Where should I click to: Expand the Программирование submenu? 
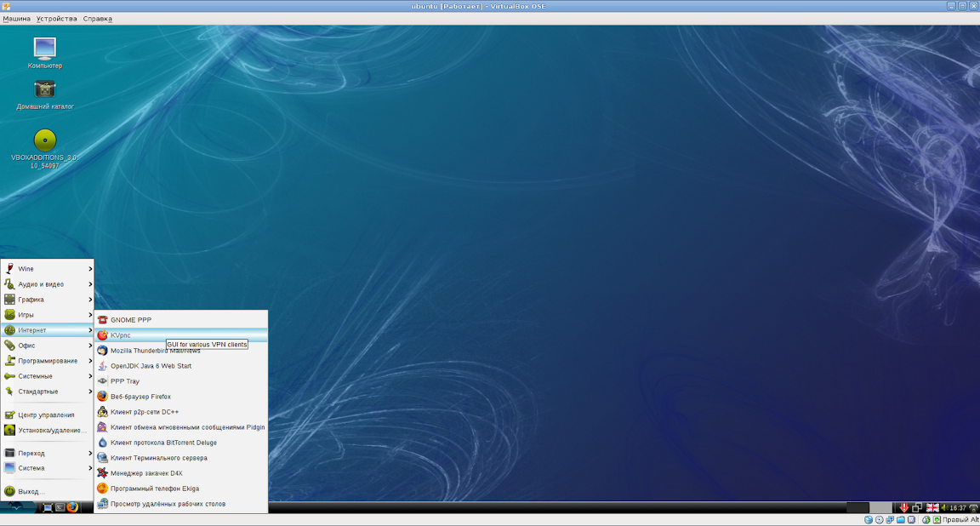click(48, 361)
